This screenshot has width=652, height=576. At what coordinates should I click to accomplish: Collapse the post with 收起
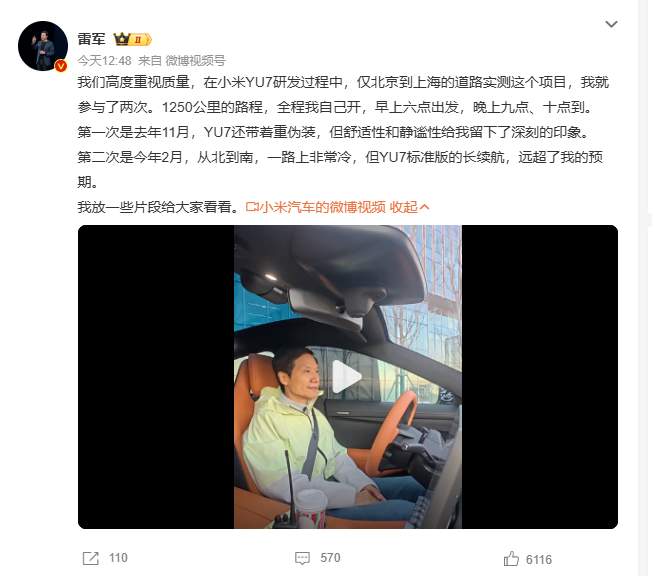(403, 207)
